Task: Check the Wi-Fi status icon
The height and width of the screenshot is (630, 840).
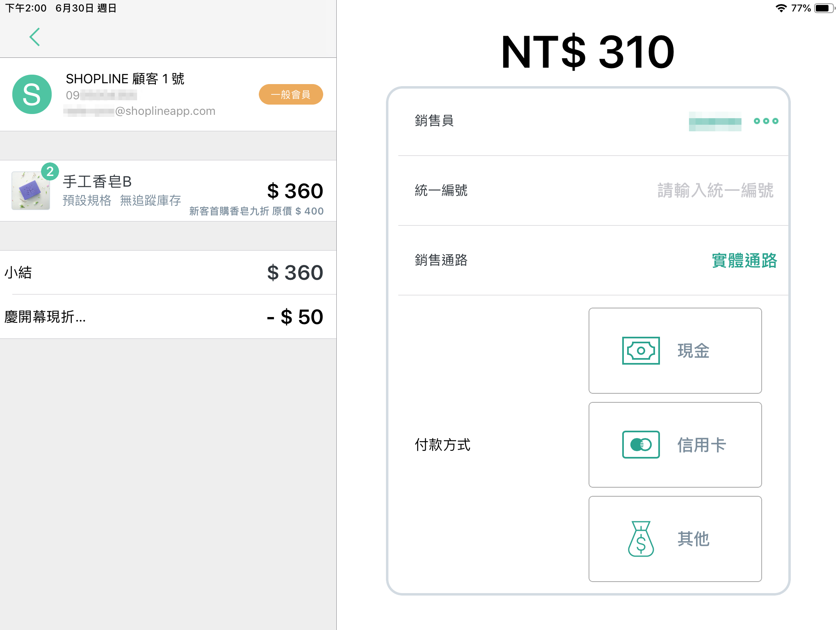Action: point(781,8)
